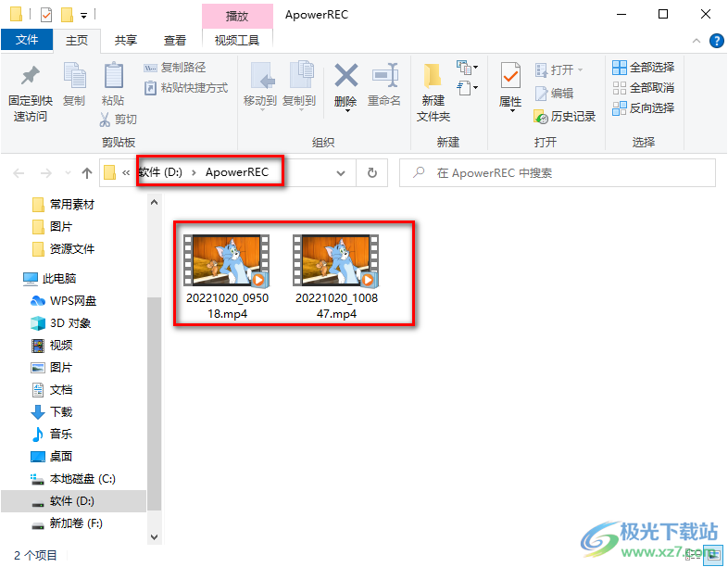
Task: Open Desktop (桌面) in sidebar
Action: [52, 457]
